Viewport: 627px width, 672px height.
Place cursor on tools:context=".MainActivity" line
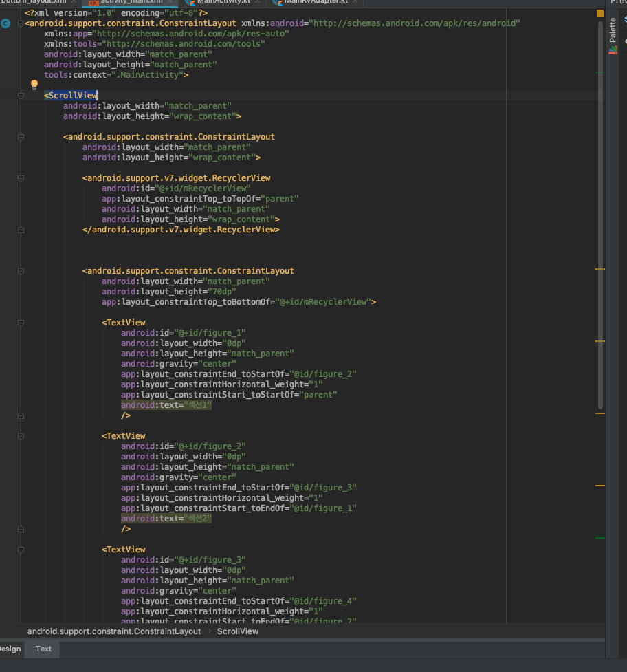(x=116, y=75)
